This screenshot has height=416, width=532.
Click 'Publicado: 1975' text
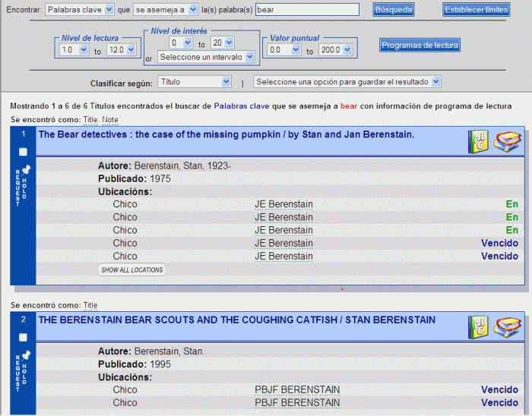coord(135,178)
